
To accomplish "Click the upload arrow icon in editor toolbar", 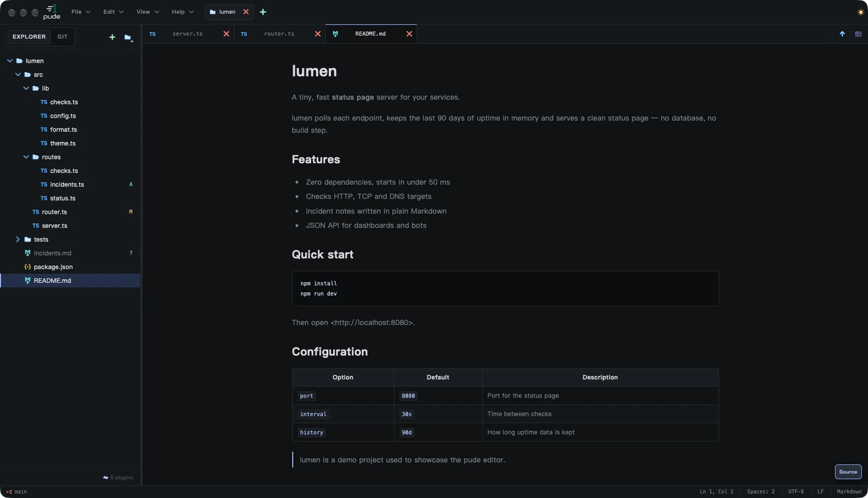I will (842, 34).
